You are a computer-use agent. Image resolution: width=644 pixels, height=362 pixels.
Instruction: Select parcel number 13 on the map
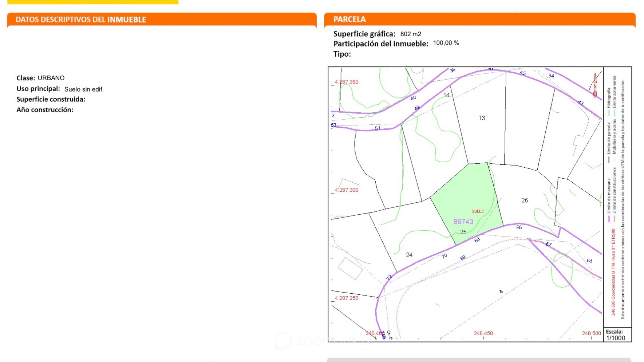(482, 118)
